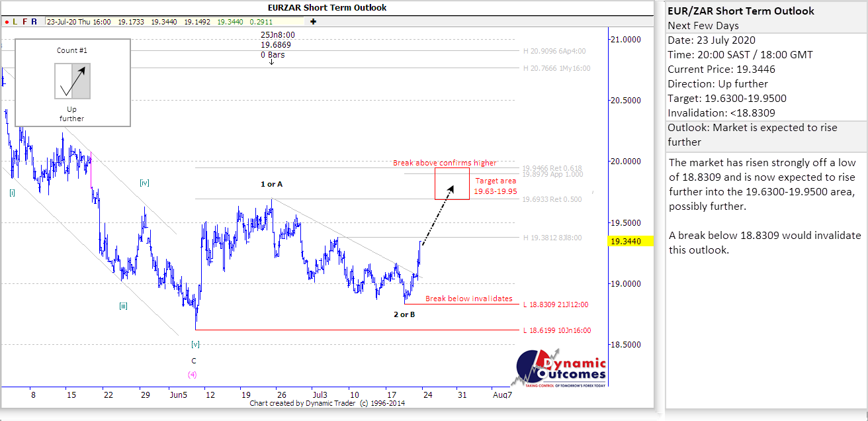Image resolution: width=868 pixels, height=421 pixels.
Task: Click 'Current Price: 19.3446' in side panel
Action: click(722, 70)
